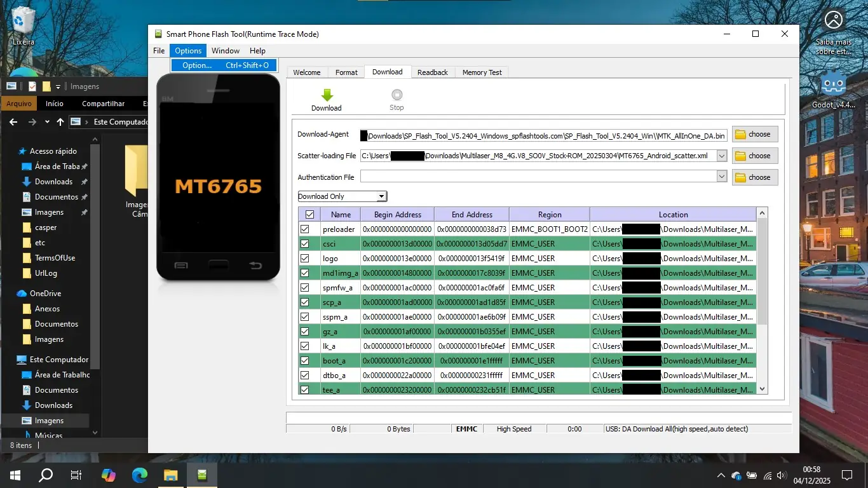
Task: Click the green Download arrow icon
Action: (x=327, y=95)
